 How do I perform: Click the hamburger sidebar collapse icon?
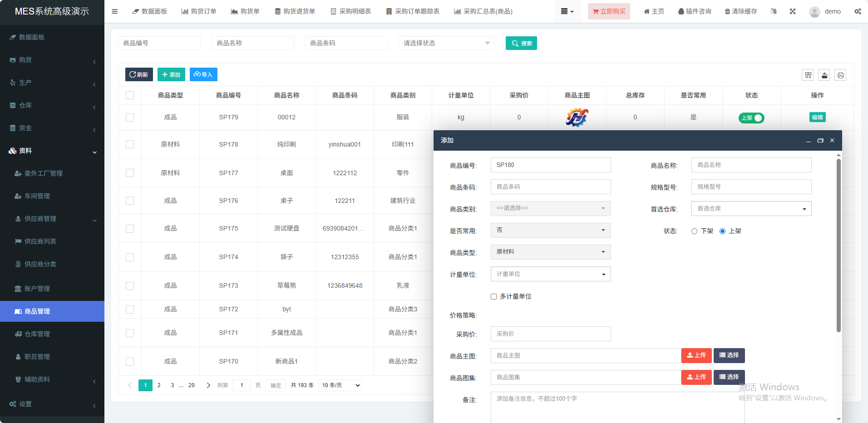[114, 11]
